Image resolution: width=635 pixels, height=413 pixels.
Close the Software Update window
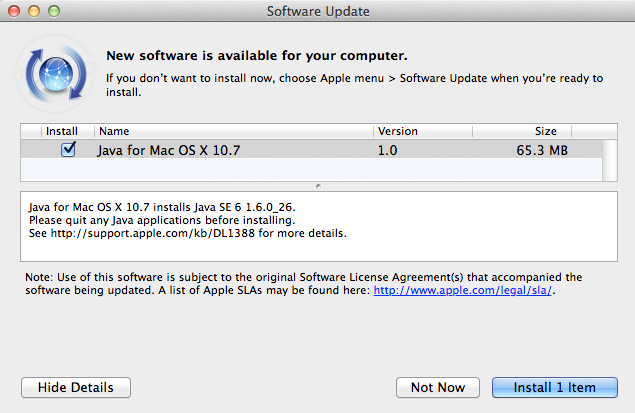[x=14, y=11]
